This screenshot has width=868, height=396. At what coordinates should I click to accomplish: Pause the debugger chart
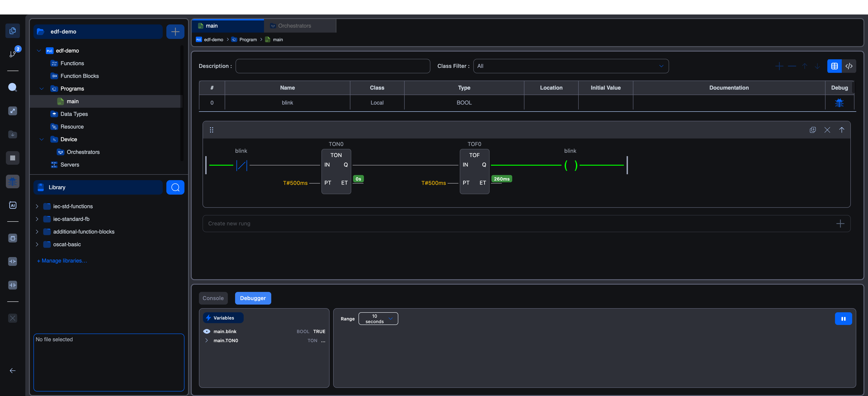(843, 319)
